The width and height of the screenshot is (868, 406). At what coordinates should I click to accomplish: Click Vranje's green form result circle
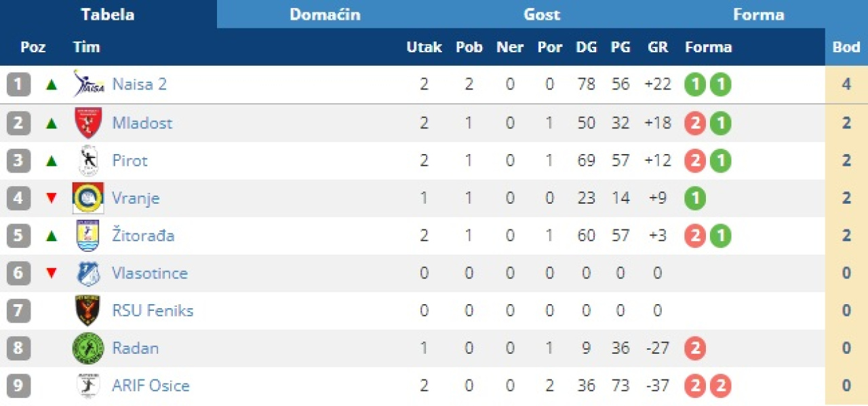(x=695, y=198)
